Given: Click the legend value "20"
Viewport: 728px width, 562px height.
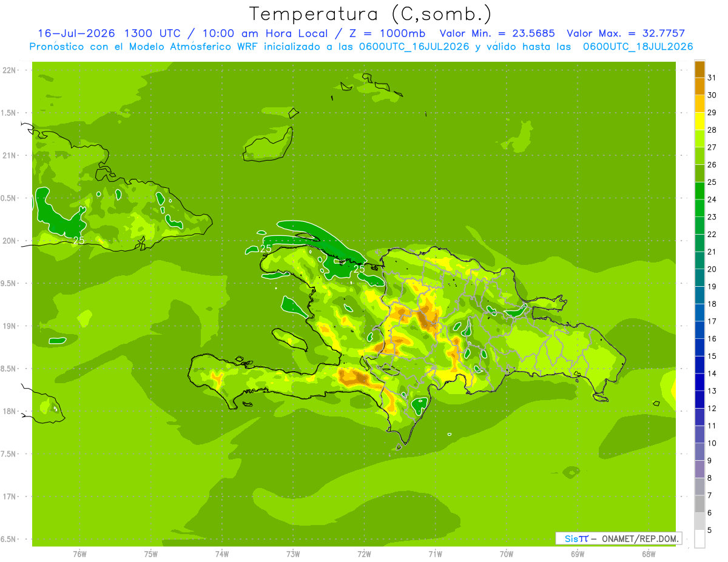Looking at the screenshot, I should coord(712,269).
